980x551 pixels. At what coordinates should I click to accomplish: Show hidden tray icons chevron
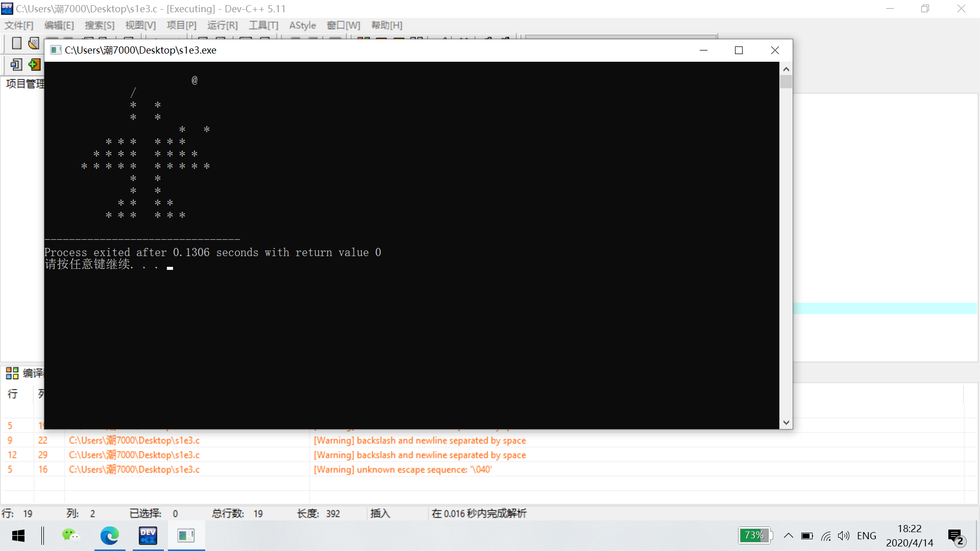[788, 536]
